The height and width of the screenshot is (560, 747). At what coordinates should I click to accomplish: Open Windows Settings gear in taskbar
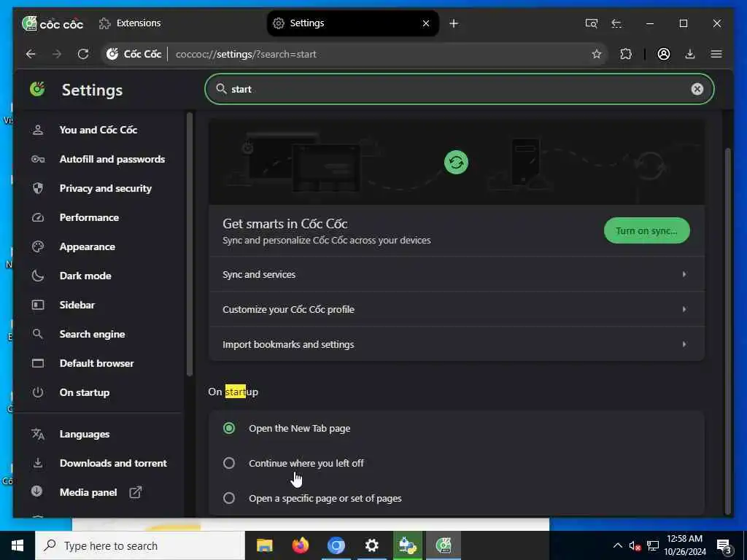click(371, 545)
